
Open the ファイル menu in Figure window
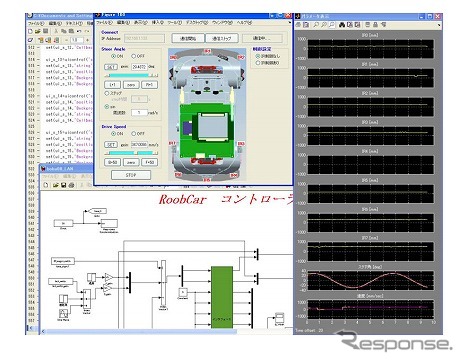(104, 22)
